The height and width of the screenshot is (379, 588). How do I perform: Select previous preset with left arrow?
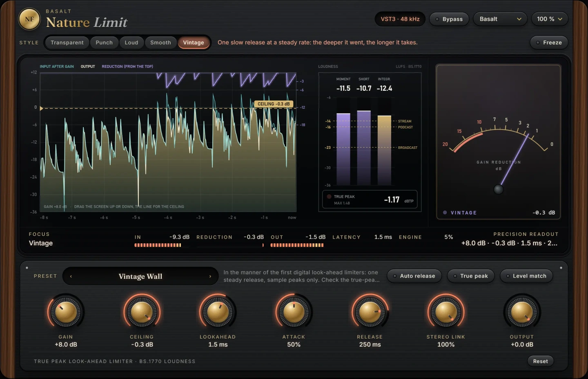click(x=71, y=276)
